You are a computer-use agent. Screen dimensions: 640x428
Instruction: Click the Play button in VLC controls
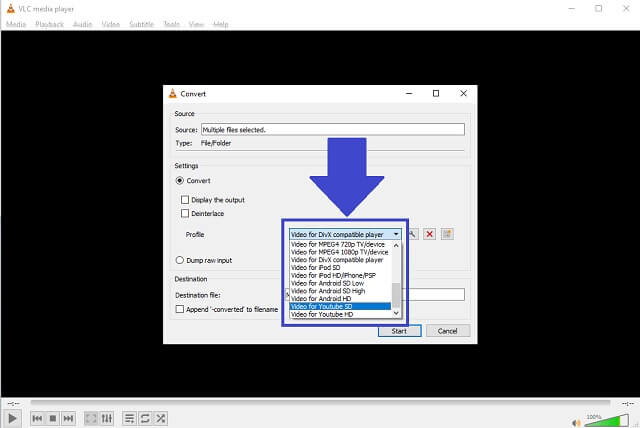tap(12, 418)
